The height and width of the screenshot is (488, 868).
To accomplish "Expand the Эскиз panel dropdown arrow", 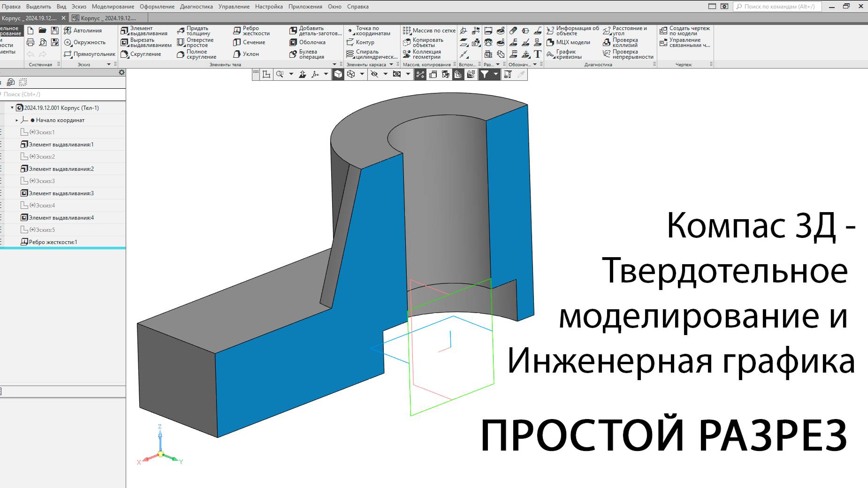I will [x=109, y=64].
